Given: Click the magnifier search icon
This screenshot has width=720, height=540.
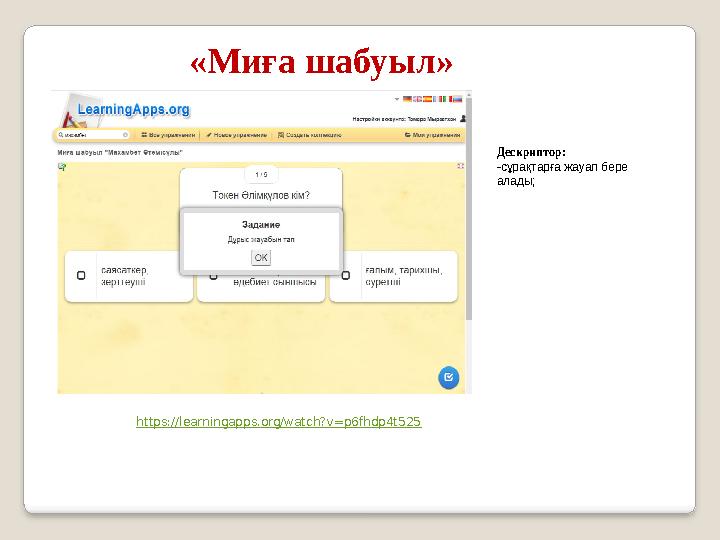Looking at the screenshot, I should 61,135.
